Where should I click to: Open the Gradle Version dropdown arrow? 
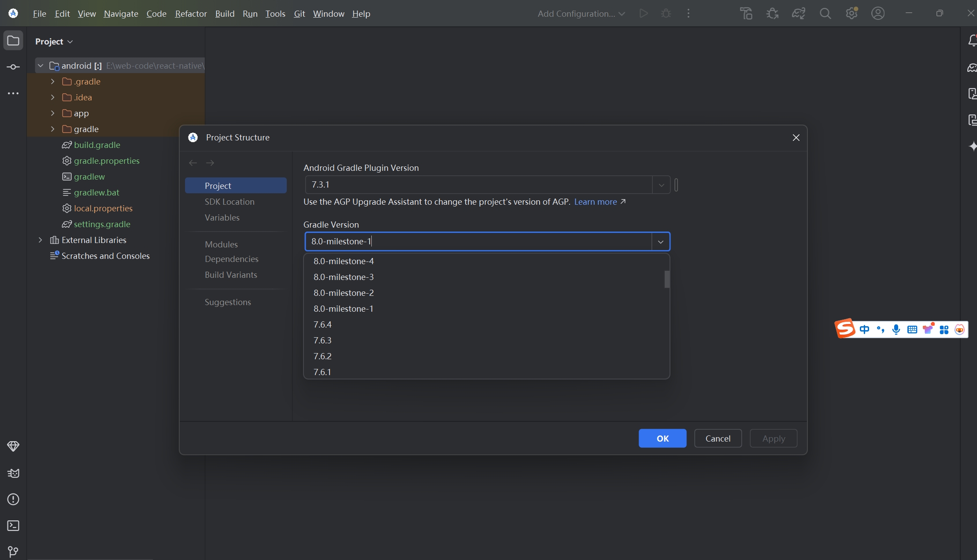click(x=661, y=242)
